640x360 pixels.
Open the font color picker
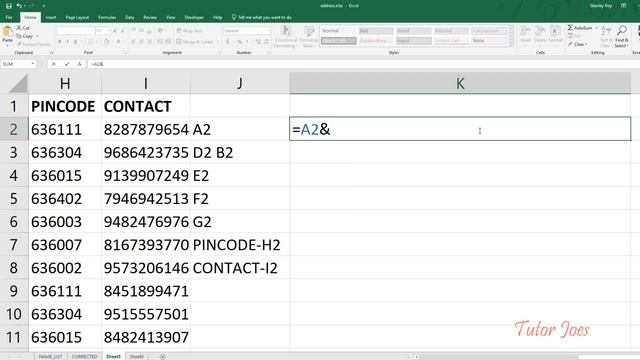point(118,42)
